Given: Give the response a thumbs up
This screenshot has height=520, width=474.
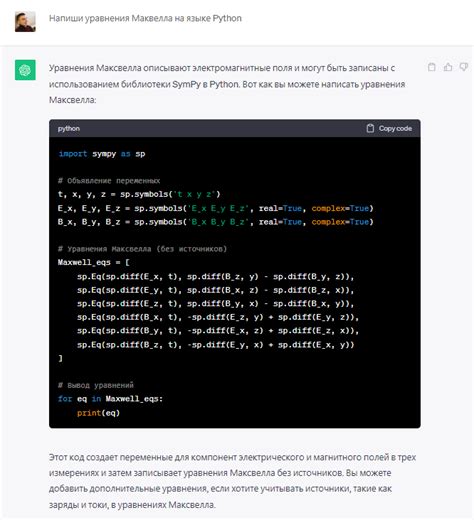Looking at the screenshot, I should (448, 67).
